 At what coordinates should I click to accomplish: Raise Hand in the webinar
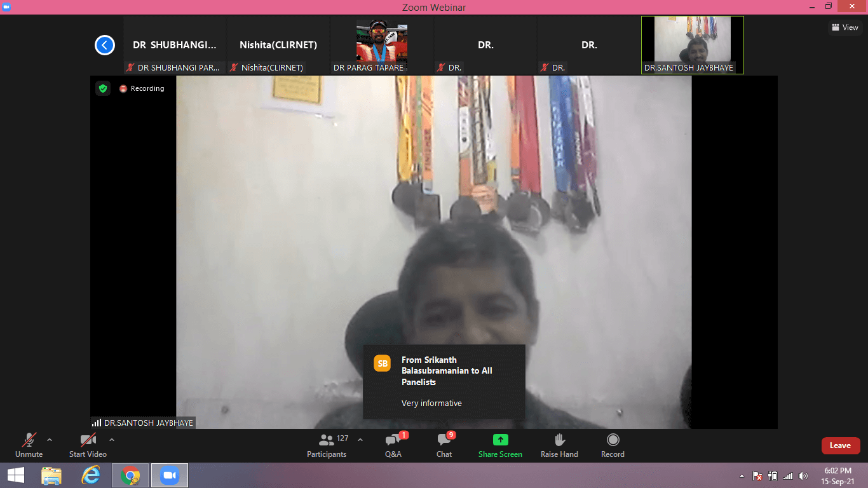tap(559, 445)
